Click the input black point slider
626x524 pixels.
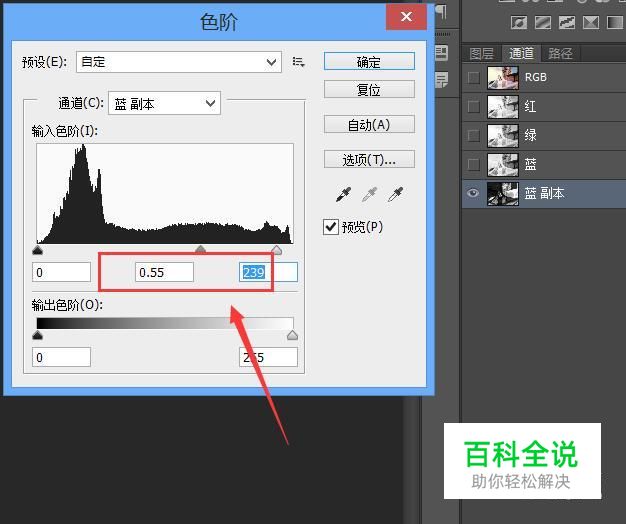pyautogui.click(x=38, y=250)
